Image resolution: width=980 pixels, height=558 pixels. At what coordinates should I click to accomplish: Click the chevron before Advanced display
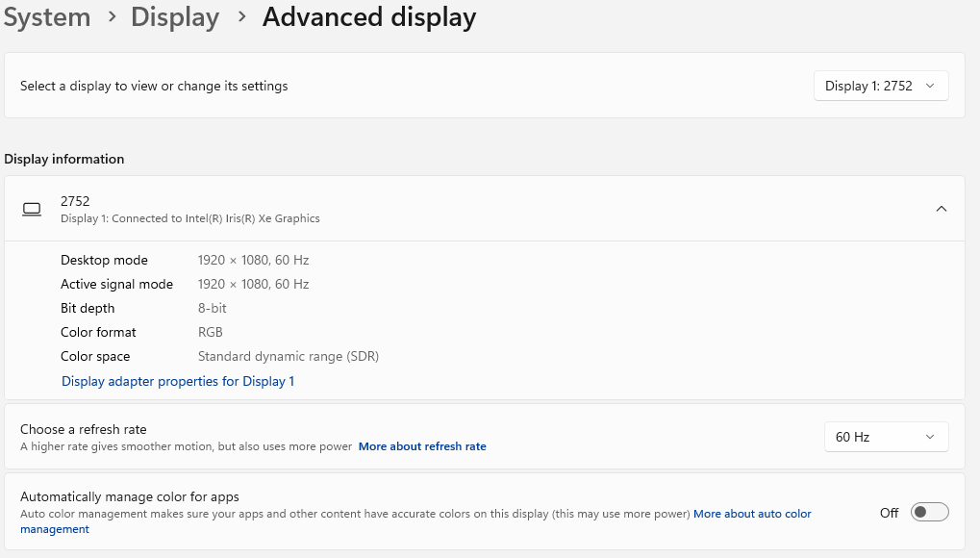(x=241, y=18)
